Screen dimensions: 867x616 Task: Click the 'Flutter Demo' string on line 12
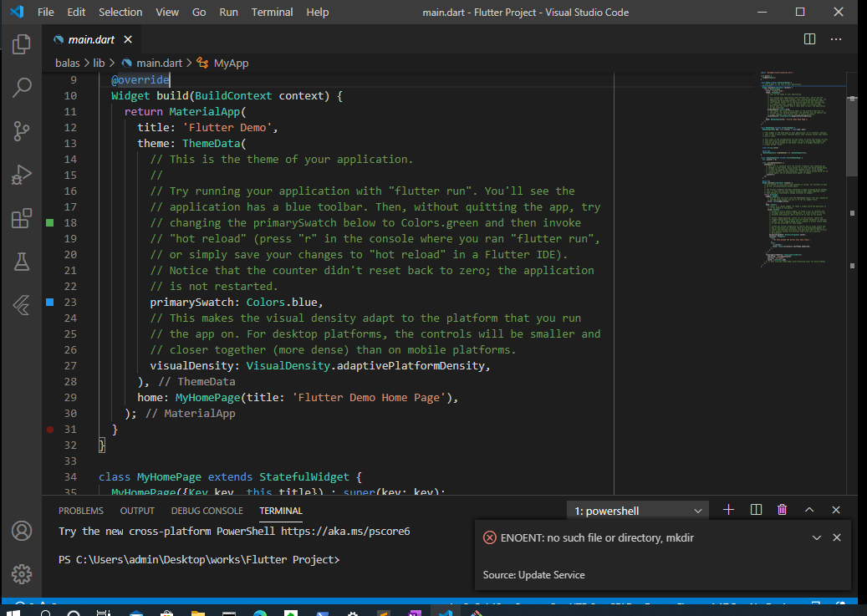click(227, 128)
